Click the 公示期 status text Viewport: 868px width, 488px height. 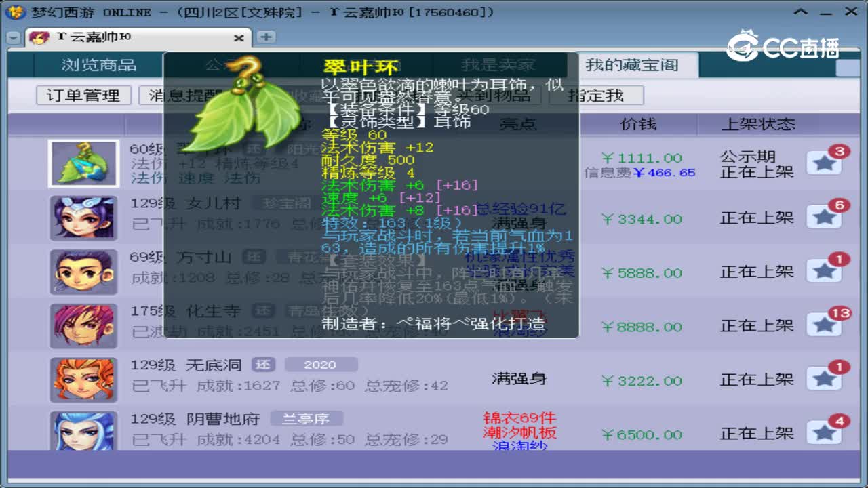click(748, 157)
